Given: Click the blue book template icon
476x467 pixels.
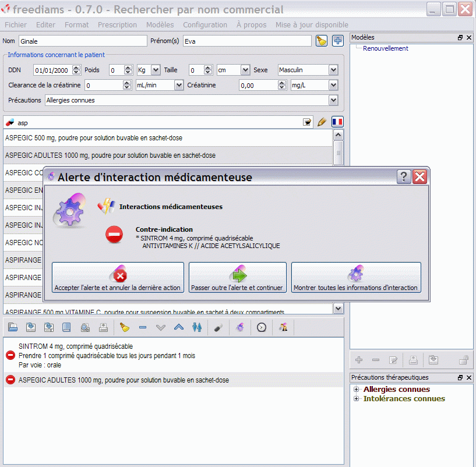Looking at the screenshot, I should tap(66, 327).
